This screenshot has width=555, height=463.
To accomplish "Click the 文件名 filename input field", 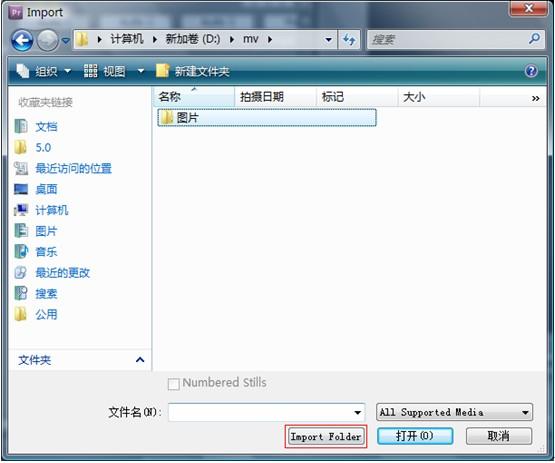I will pos(266,412).
